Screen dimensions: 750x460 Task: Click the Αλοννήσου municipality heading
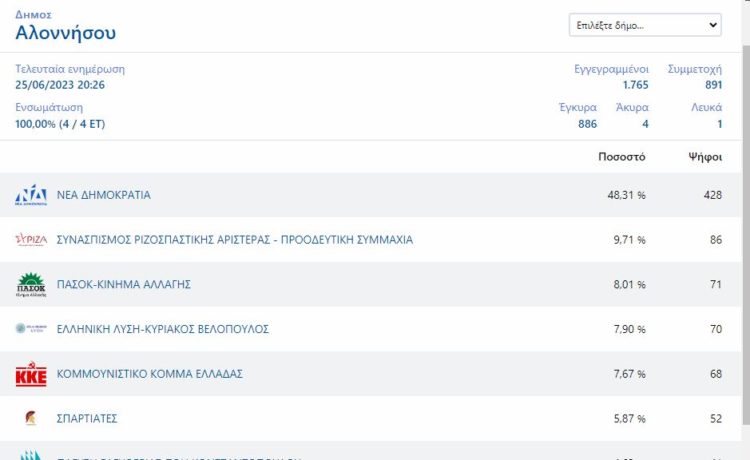(x=66, y=33)
